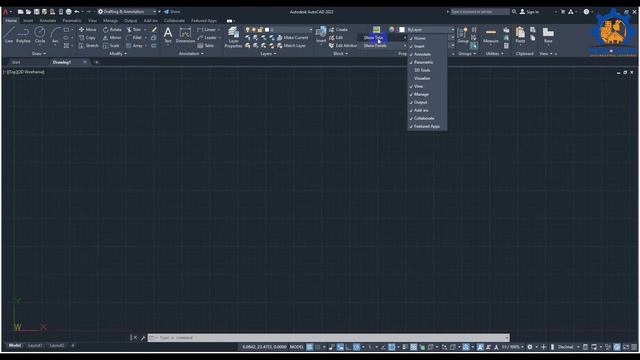Select the Dimension tool

point(185,35)
